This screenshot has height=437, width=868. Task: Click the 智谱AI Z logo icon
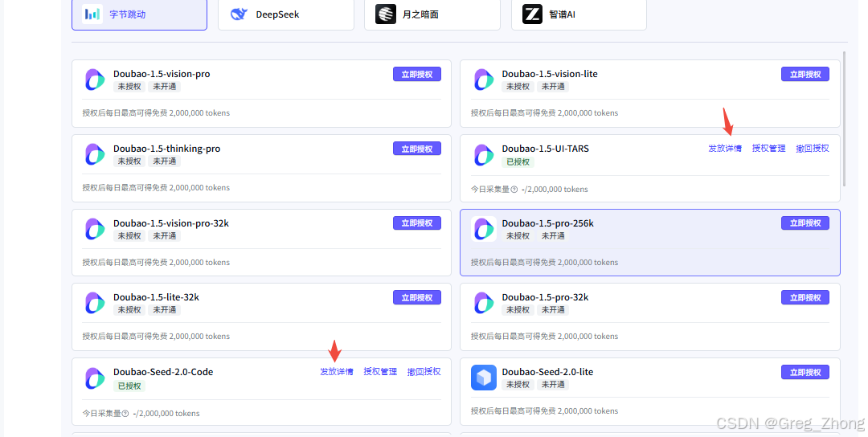coord(532,14)
